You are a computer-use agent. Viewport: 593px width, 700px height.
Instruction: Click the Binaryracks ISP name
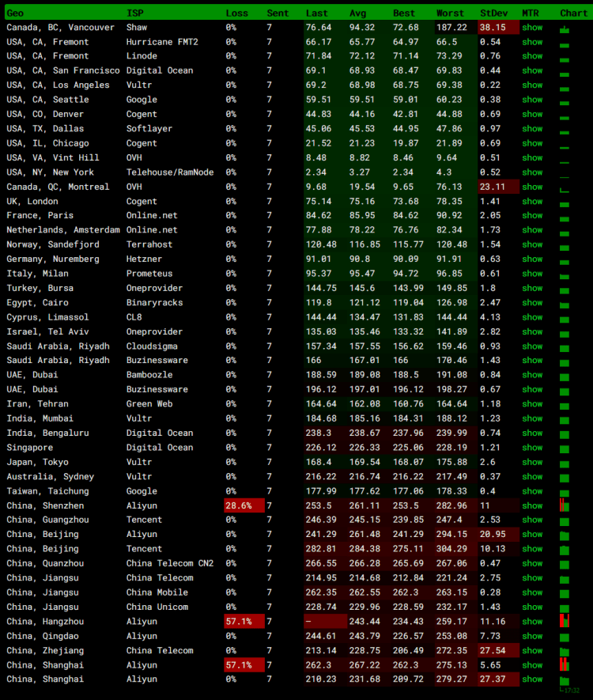tap(155, 303)
